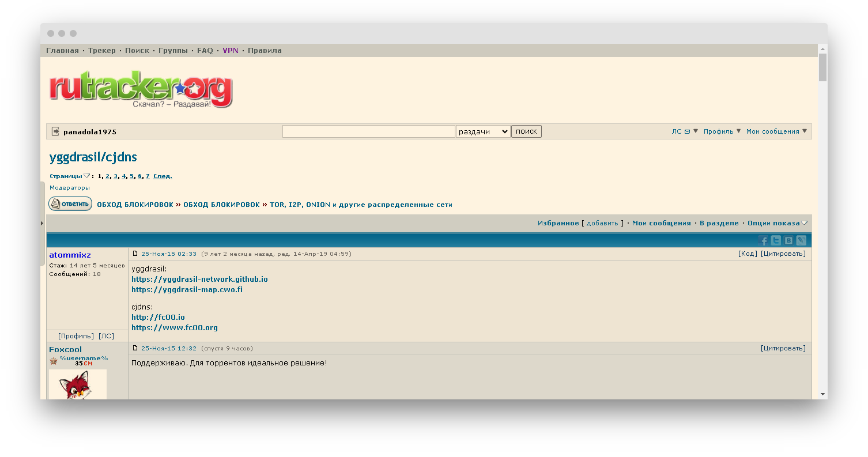
Task: Expand the Мои сообщения header dropdown arrow
Action: (x=805, y=131)
